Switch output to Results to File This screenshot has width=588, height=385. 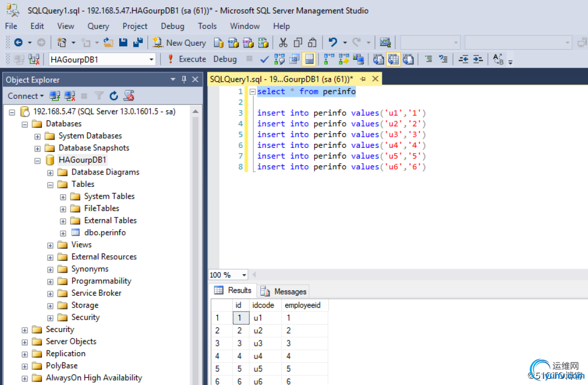(x=408, y=59)
